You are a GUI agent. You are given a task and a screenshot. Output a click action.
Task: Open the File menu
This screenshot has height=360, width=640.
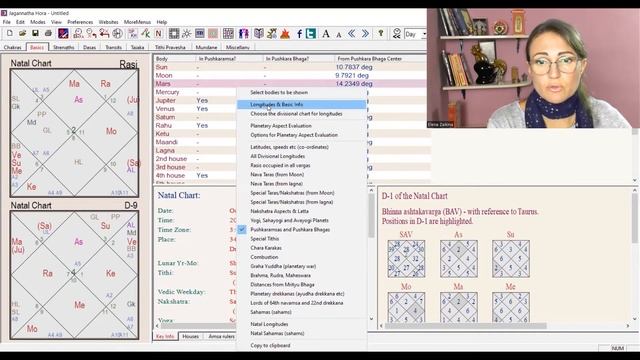pos(7,22)
